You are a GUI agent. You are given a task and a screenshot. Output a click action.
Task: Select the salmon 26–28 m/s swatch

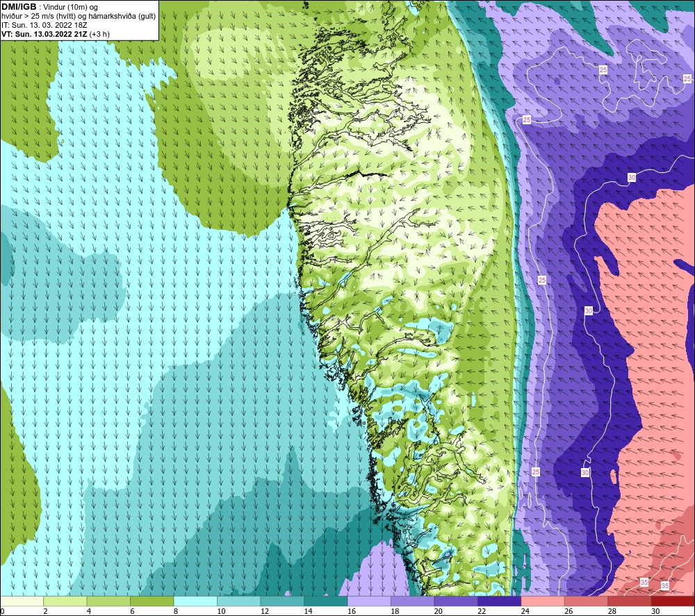coord(587,601)
